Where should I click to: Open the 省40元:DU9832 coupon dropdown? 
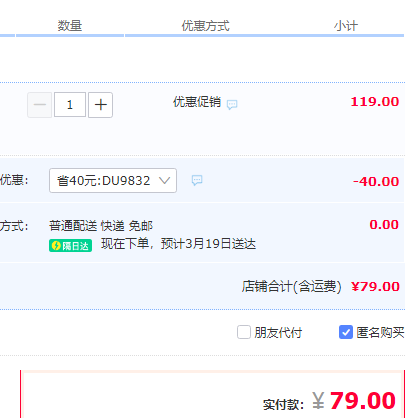[x=113, y=181]
